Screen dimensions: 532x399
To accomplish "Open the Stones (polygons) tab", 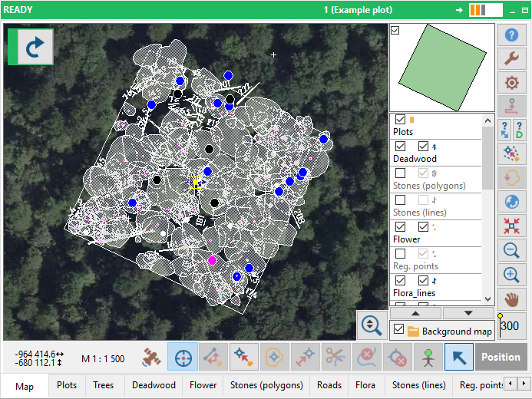I will pyautogui.click(x=266, y=386).
